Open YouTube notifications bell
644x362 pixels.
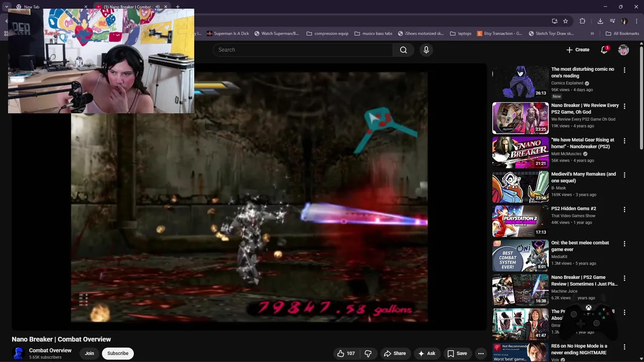pos(604,50)
